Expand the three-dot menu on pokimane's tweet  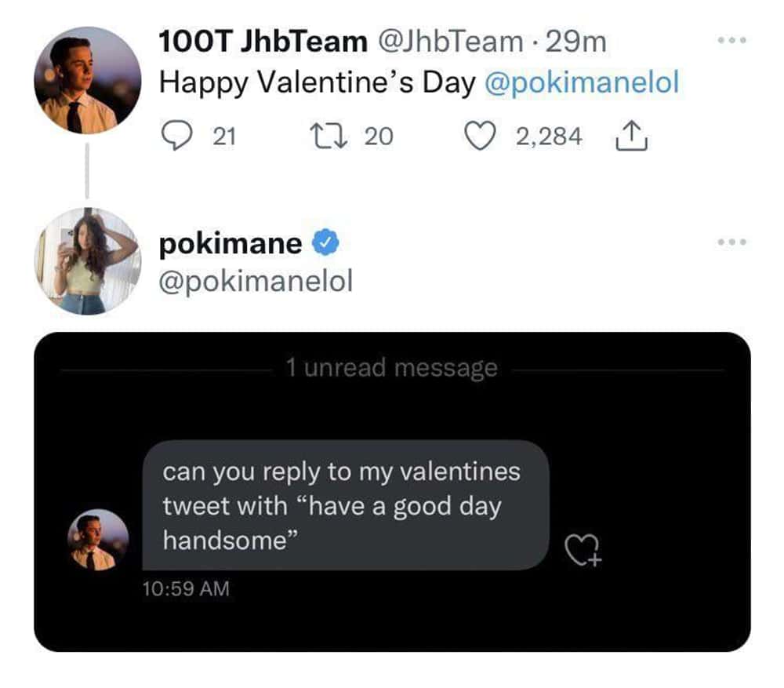[732, 243]
